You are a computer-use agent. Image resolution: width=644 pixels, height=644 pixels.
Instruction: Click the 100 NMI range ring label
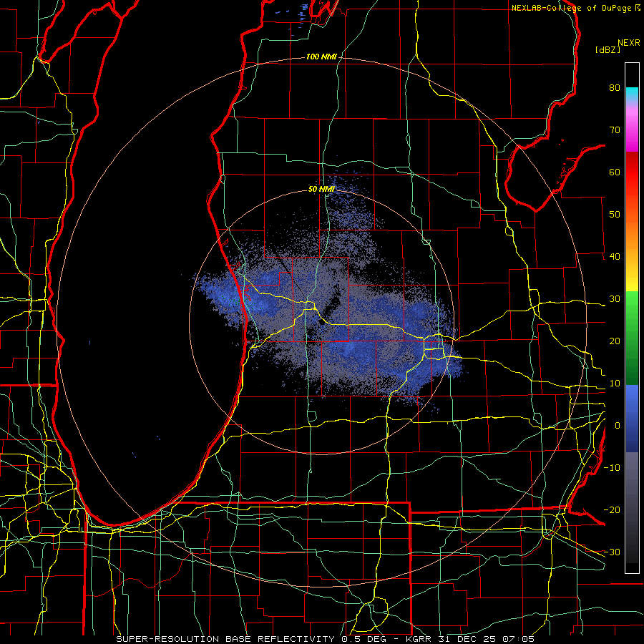click(321, 57)
